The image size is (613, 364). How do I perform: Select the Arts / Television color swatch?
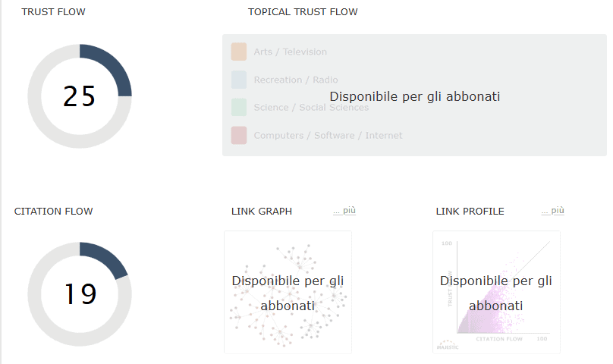239,52
